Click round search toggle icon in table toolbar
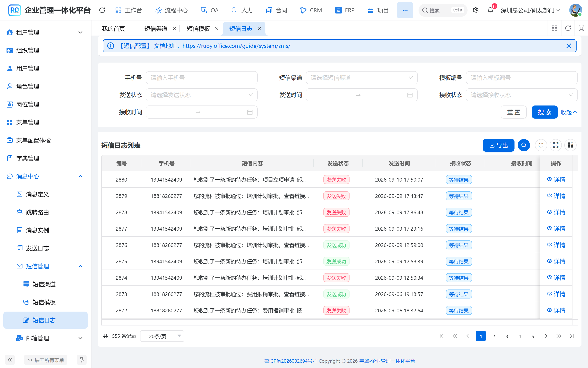Screen dimensions: 588x368 coord(524,145)
